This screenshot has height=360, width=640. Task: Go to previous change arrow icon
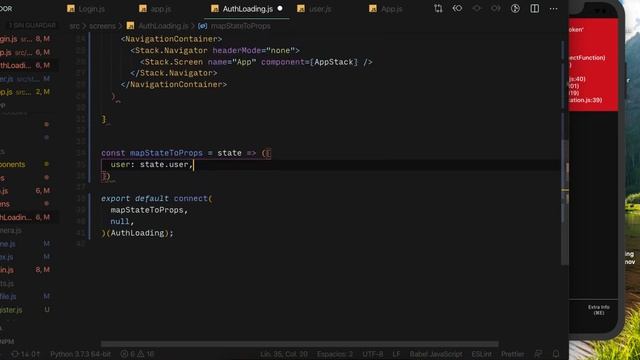pyautogui.click(x=457, y=9)
